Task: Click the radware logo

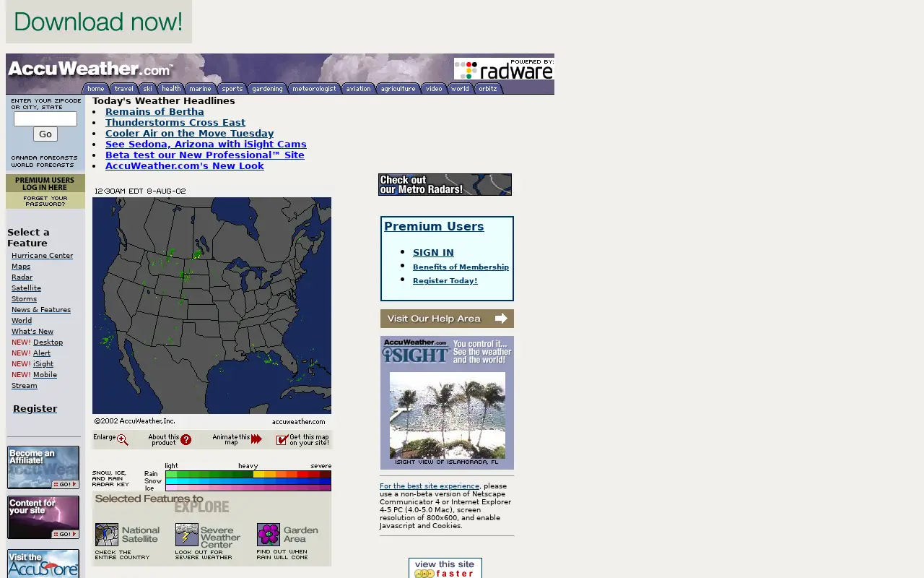Action: (x=503, y=69)
